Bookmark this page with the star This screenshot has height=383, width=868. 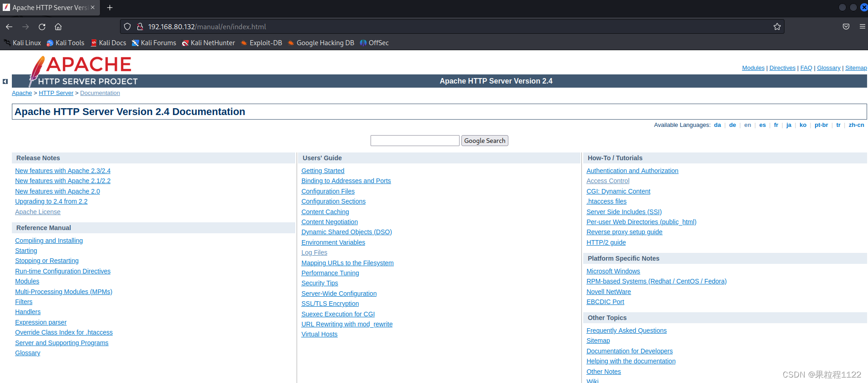click(777, 27)
